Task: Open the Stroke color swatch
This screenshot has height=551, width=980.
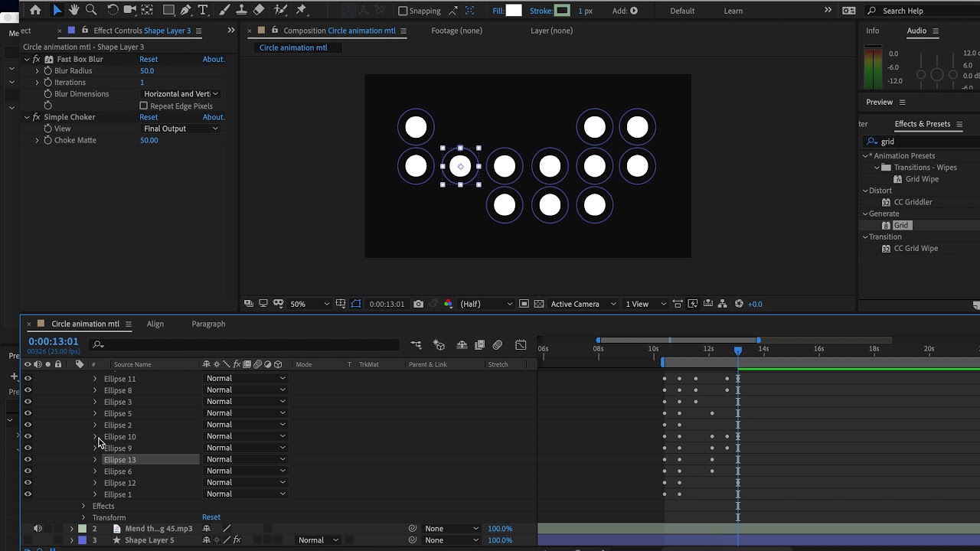Action: tap(563, 10)
